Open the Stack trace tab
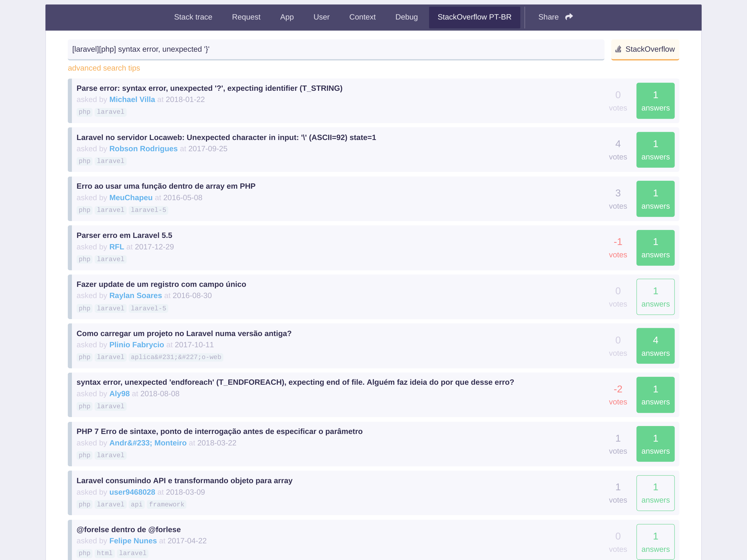747x560 pixels. click(193, 17)
